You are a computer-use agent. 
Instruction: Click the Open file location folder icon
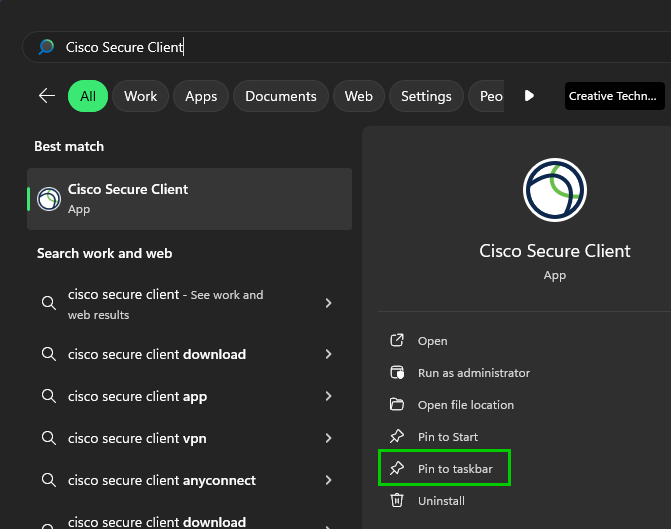point(397,405)
